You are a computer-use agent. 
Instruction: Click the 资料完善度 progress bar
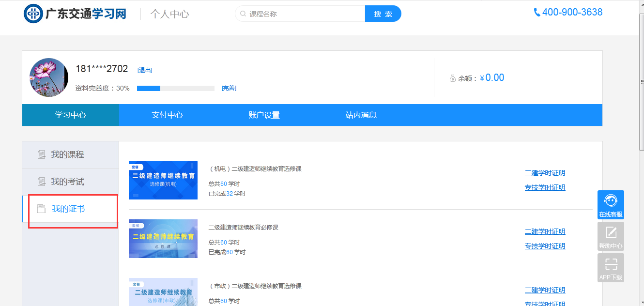[x=175, y=88]
